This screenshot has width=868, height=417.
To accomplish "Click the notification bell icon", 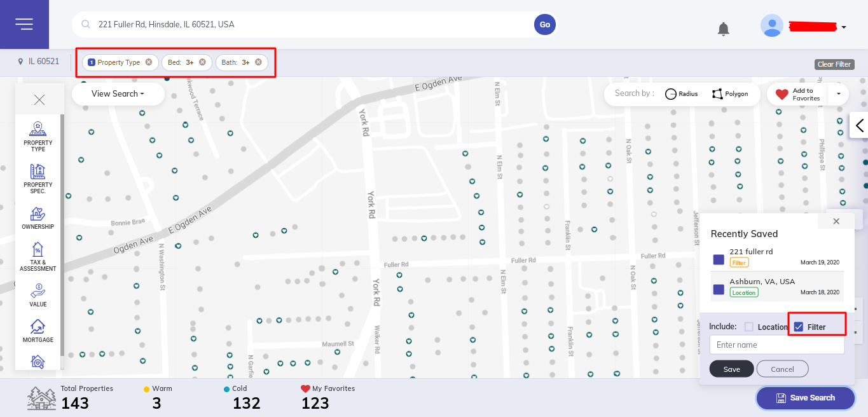I will [723, 29].
